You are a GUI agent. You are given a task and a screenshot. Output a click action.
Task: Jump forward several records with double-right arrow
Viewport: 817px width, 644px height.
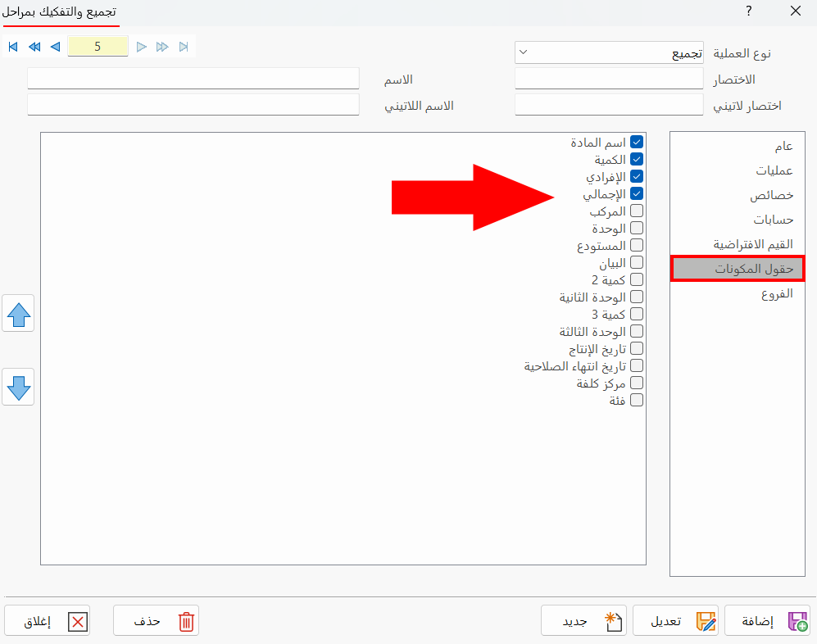tap(162, 47)
